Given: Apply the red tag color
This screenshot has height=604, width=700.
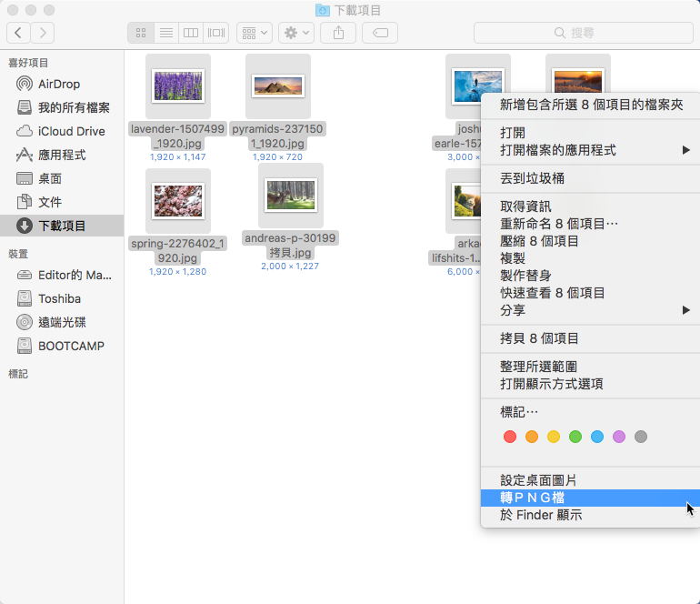Looking at the screenshot, I should [x=509, y=437].
